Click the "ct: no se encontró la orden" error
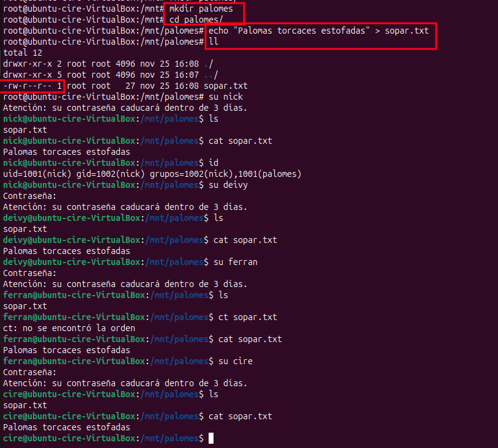This screenshot has width=498, height=448. [69, 328]
